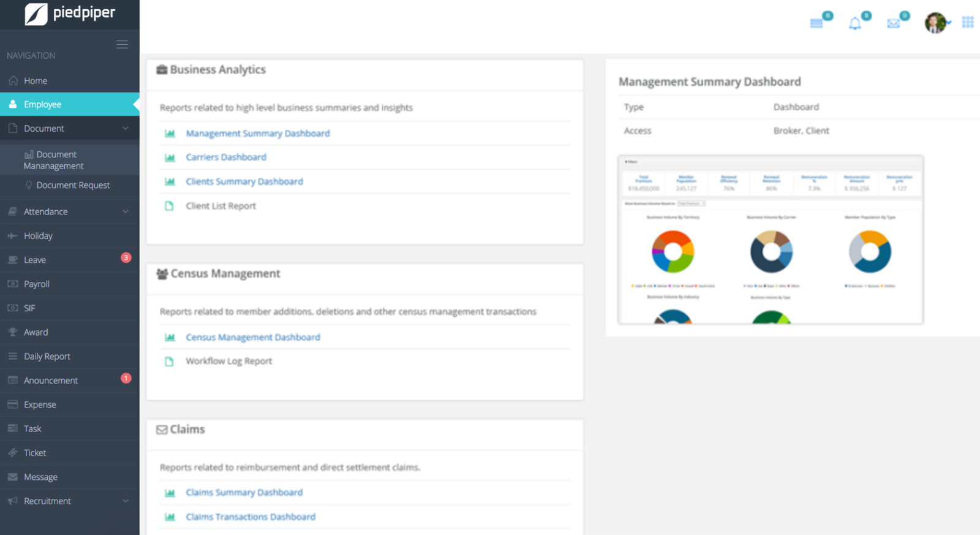Collapse the Document menu chevron

(x=126, y=129)
